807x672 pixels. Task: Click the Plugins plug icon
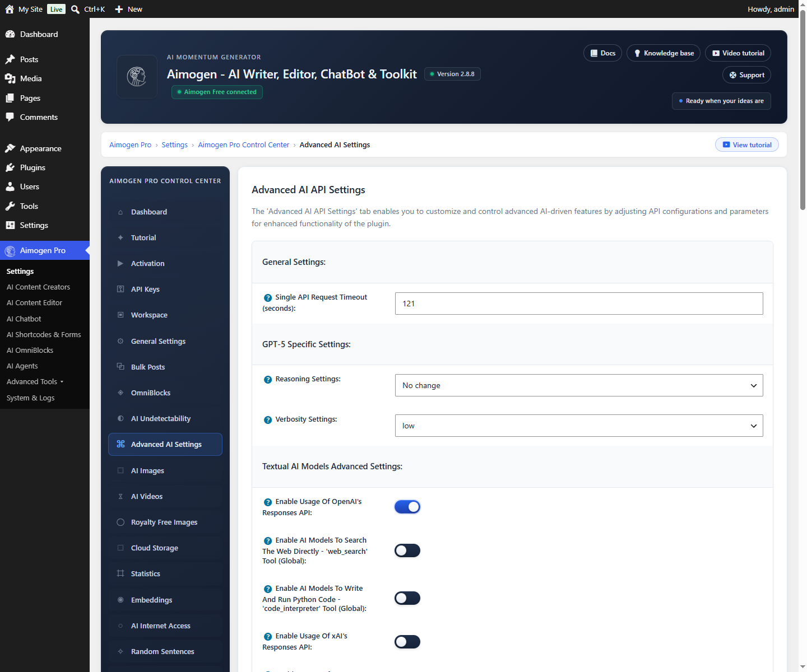coord(10,167)
